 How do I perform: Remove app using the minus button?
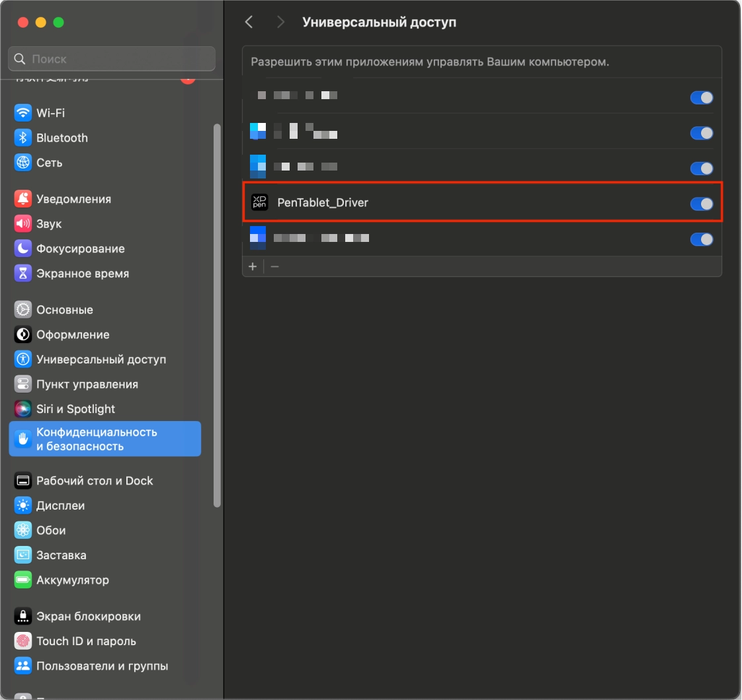275,266
